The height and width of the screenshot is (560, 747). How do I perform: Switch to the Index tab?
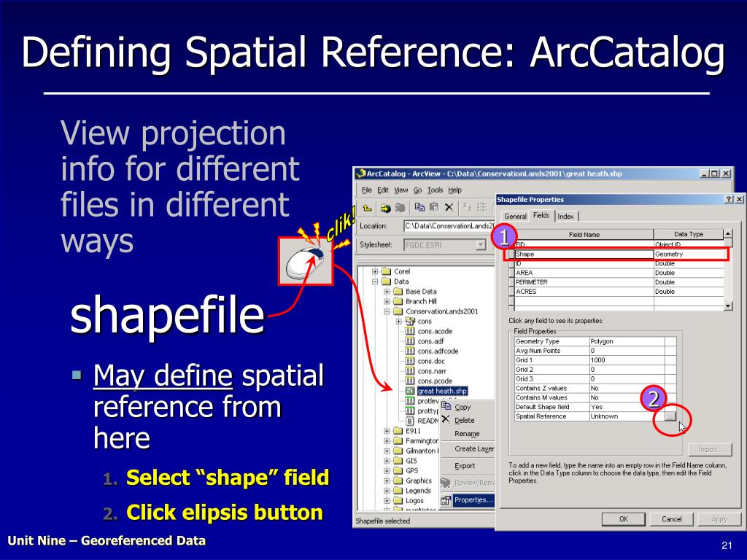point(566,216)
